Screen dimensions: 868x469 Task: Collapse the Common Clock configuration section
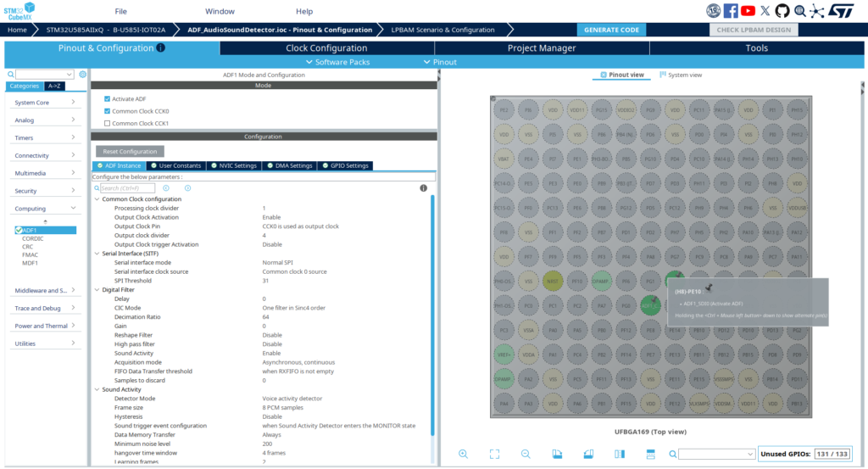tap(97, 199)
